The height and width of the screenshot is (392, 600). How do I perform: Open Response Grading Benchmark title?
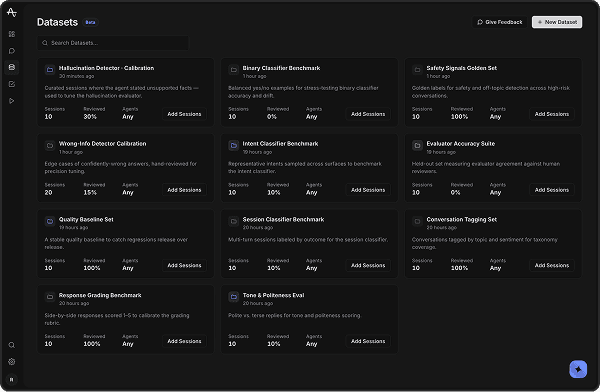coord(100,296)
